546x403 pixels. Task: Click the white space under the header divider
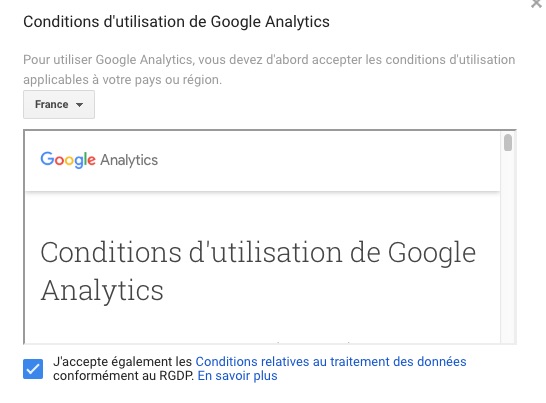click(x=263, y=214)
